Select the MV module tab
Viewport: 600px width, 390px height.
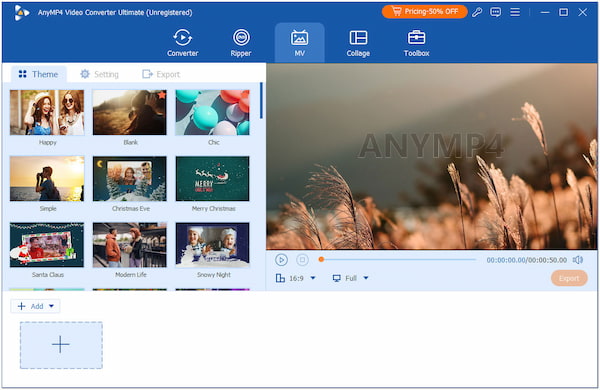point(299,43)
